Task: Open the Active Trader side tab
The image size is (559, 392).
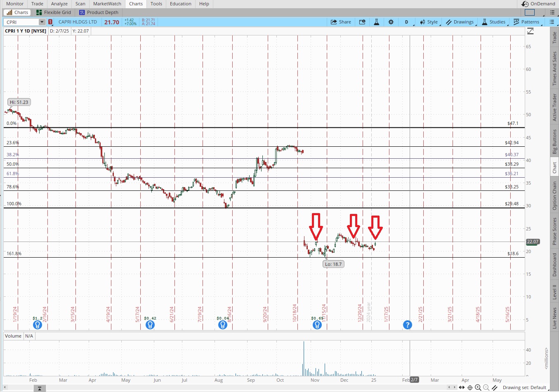Action: 554,107
